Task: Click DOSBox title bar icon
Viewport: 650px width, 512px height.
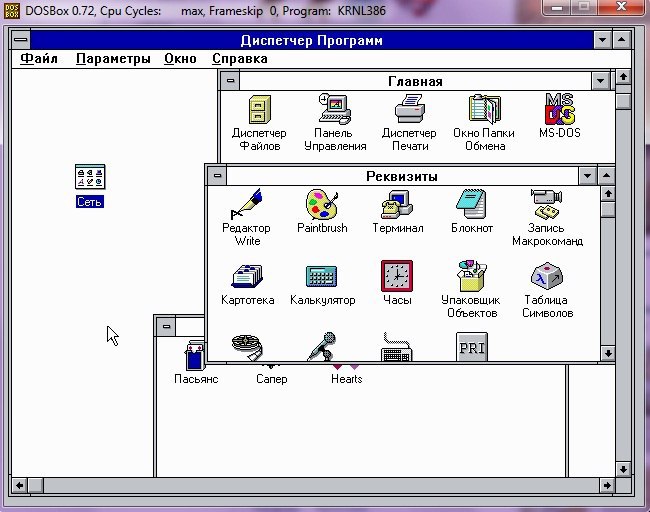Action: (x=11, y=10)
